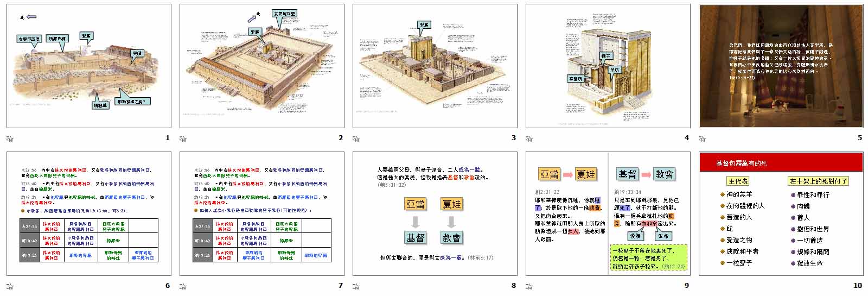The width and height of the screenshot is (868, 296).
Task: Play animation using star icon under slide 9
Action: (x=529, y=286)
